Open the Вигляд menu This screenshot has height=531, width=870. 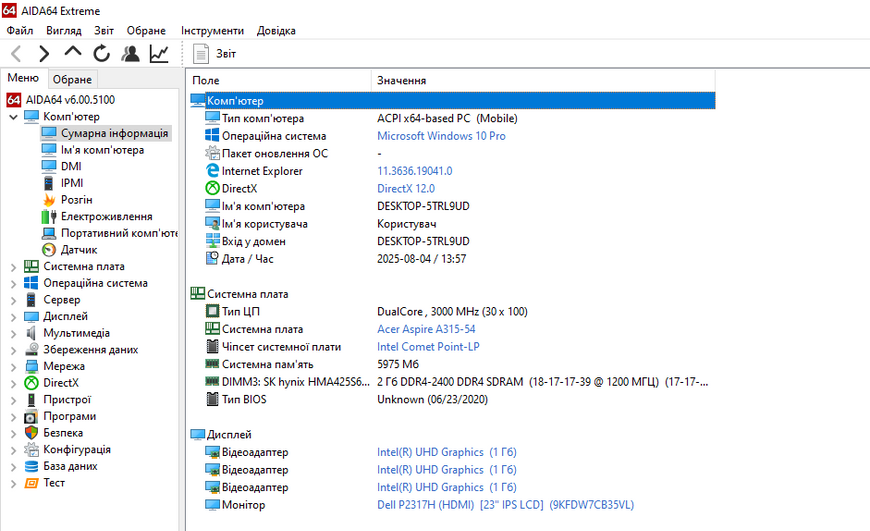pyautogui.click(x=64, y=31)
